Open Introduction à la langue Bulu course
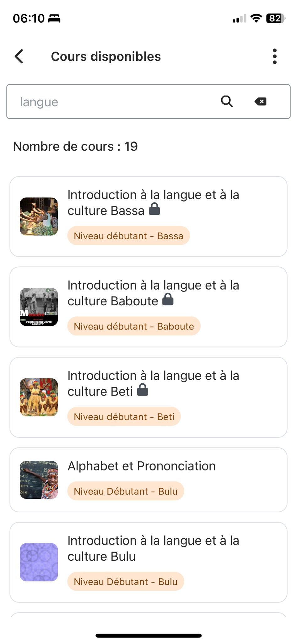Image resolution: width=297 pixels, height=644 pixels. pyautogui.click(x=153, y=548)
